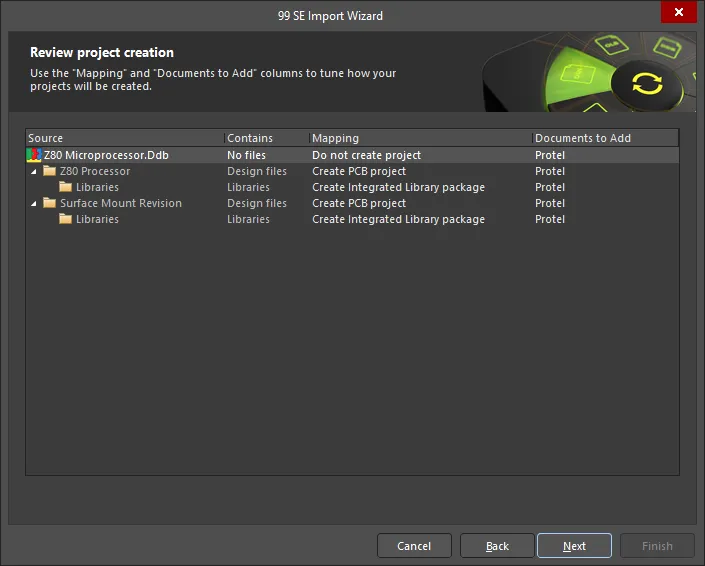Click the Z80 Microprocessor.Ddb database icon

pyautogui.click(x=34, y=155)
